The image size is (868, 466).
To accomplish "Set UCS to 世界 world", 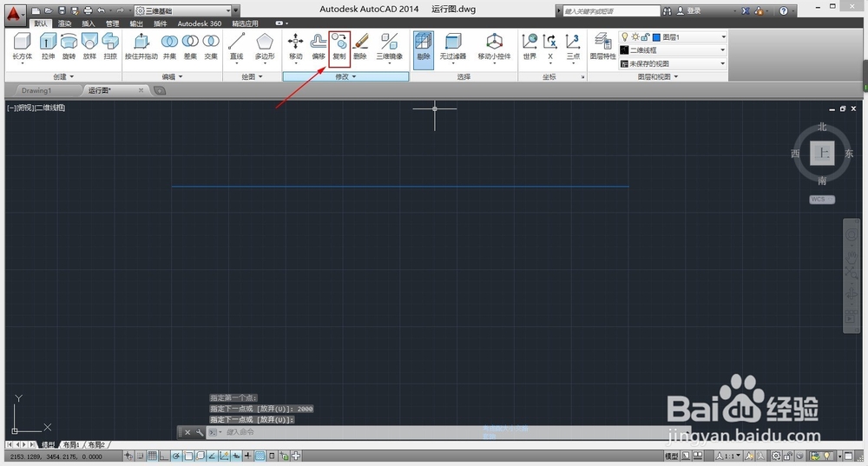I will pos(529,47).
